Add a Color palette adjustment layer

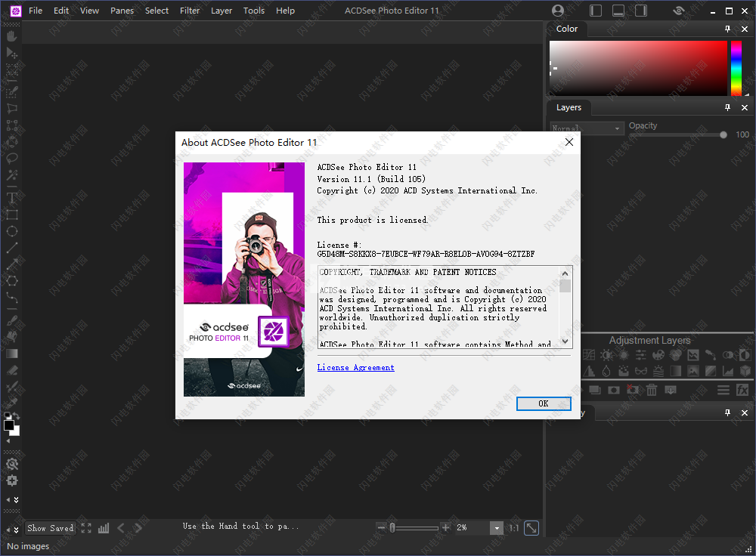pyautogui.click(x=658, y=356)
